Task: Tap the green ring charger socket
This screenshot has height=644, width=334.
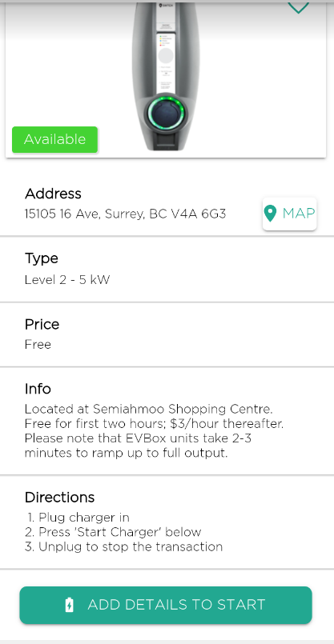Action: tap(166, 112)
